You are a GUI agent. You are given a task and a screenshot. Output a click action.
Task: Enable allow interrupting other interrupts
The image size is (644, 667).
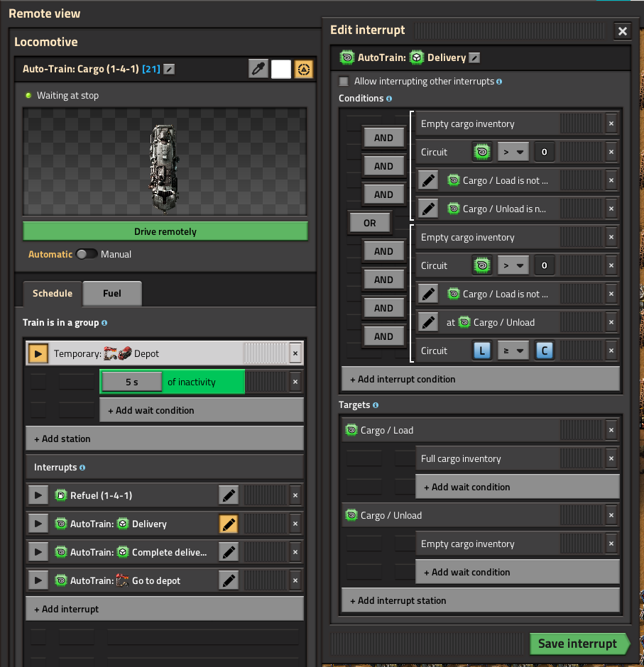[344, 82]
